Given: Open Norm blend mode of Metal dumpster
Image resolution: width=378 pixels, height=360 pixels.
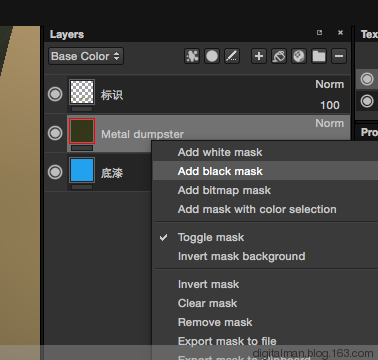Looking at the screenshot, I should pyautogui.click(x=329, y=123).
